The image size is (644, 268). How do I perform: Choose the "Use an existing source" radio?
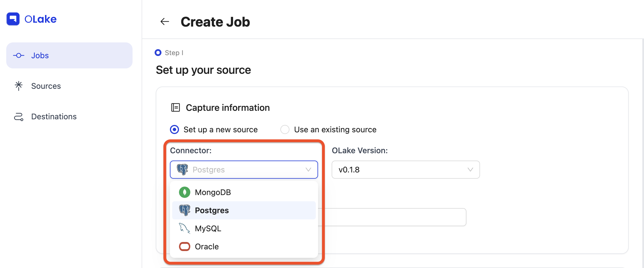click(285, 129)
